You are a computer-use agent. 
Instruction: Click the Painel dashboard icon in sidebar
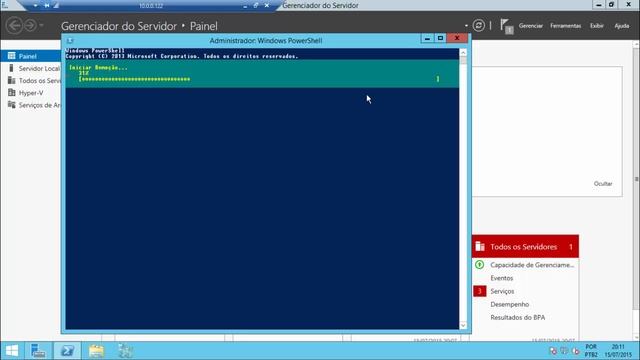11,56
